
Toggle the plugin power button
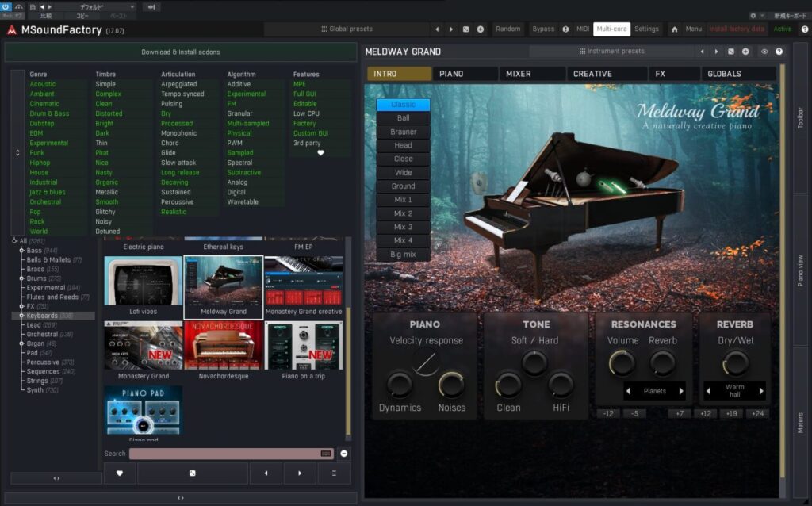[x=6, y=7]
